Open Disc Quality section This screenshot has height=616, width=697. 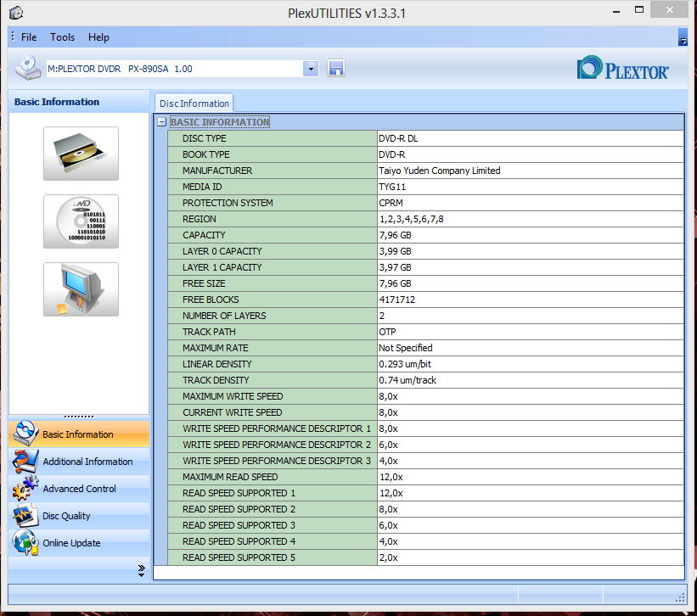click(x=79, y=516)
